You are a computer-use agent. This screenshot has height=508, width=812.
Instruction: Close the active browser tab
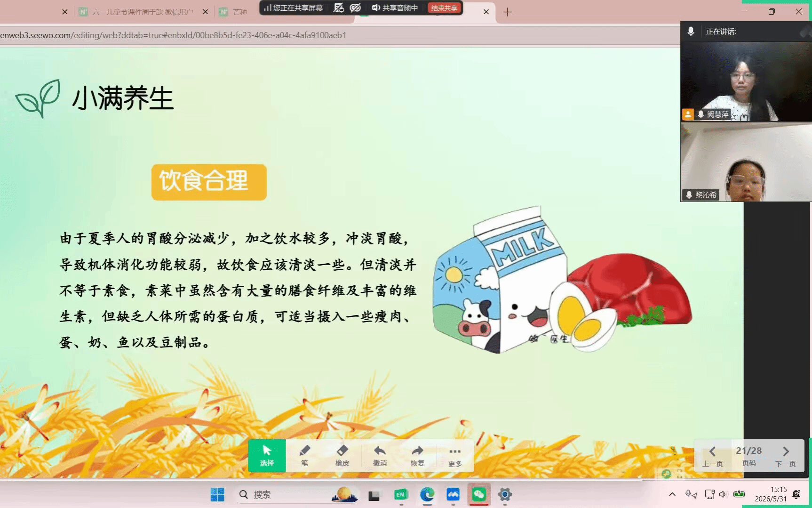click(x=486, y=12)
